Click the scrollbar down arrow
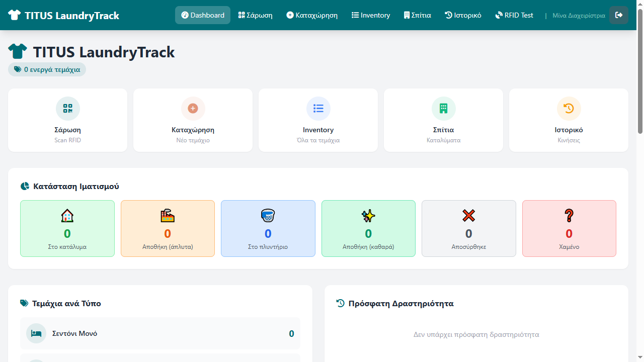 pyautogui.click(x=640, y=357)
